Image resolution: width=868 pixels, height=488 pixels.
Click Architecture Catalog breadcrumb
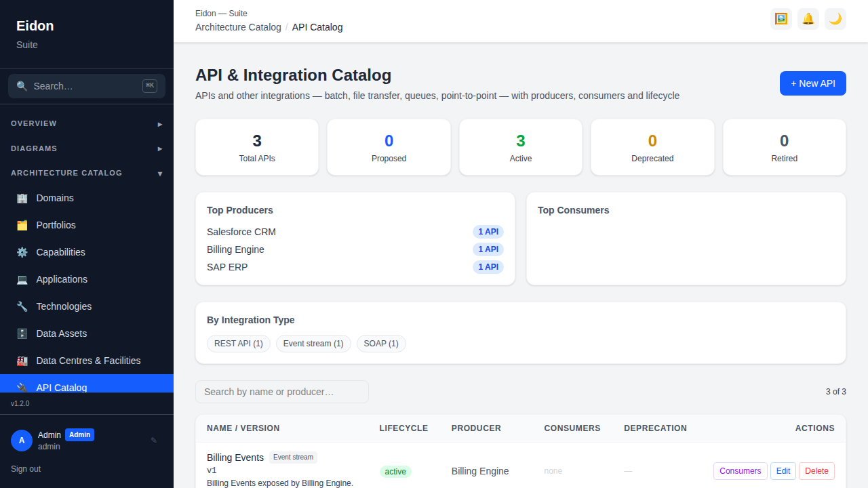tap(238, 27)
